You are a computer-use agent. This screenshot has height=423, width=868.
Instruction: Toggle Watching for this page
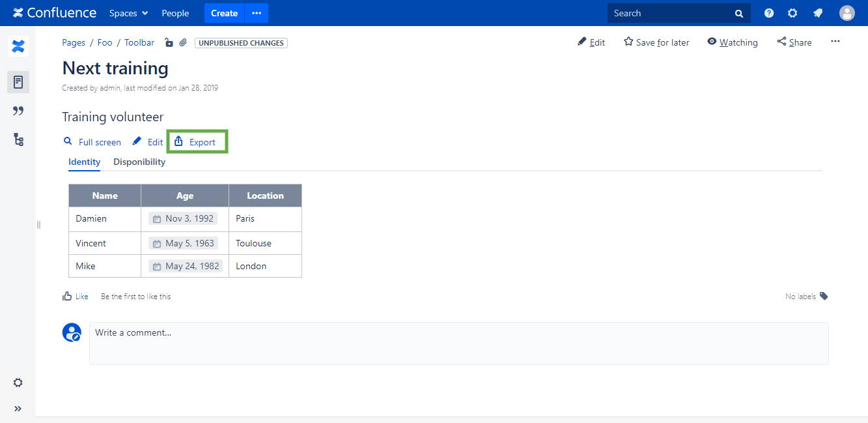(732, 42)
